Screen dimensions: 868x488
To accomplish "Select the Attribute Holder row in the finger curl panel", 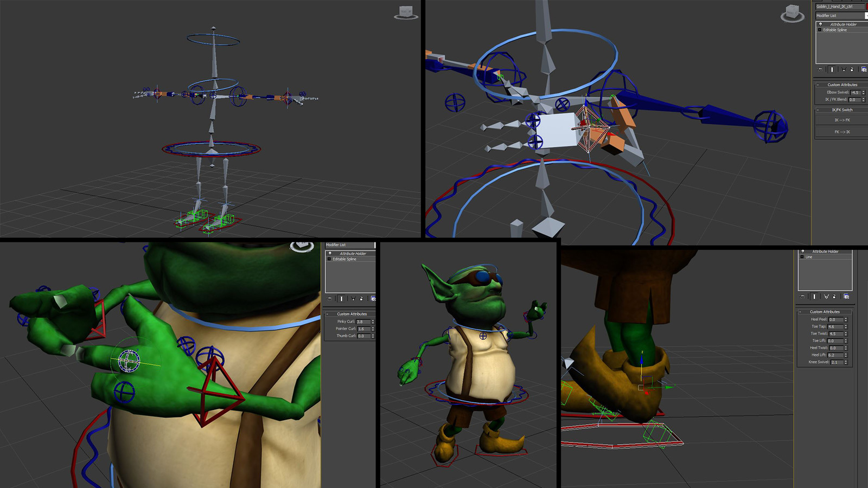I will [350, 253].
